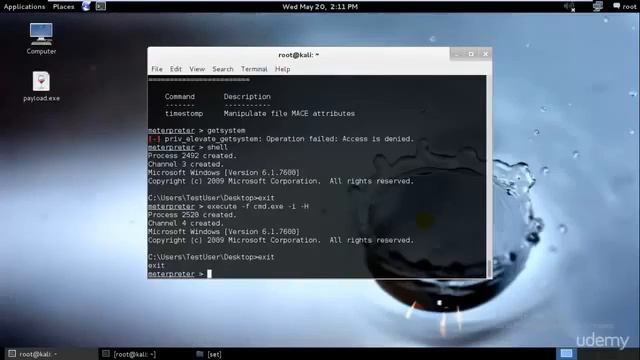Open the terminal File menu
This screenshot has width=640, height=360.
157,69
